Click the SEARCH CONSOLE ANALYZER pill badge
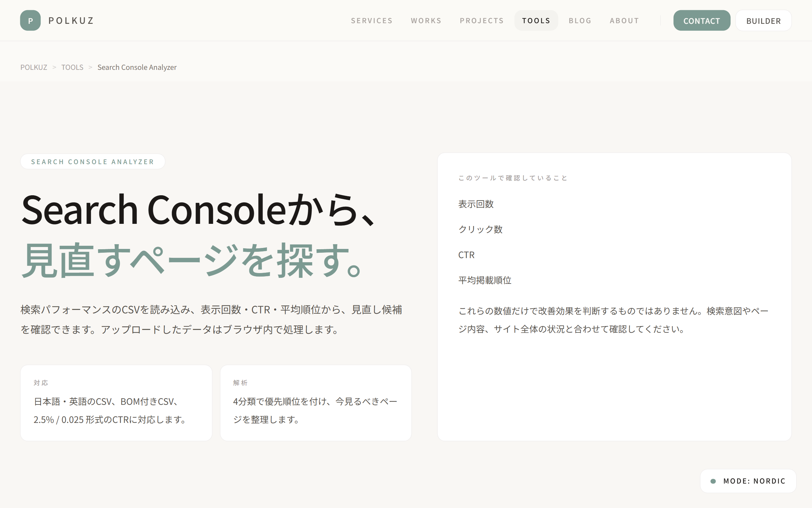This screenshot has width=812, height=508. pyautogui.click(x=93, y=162)
